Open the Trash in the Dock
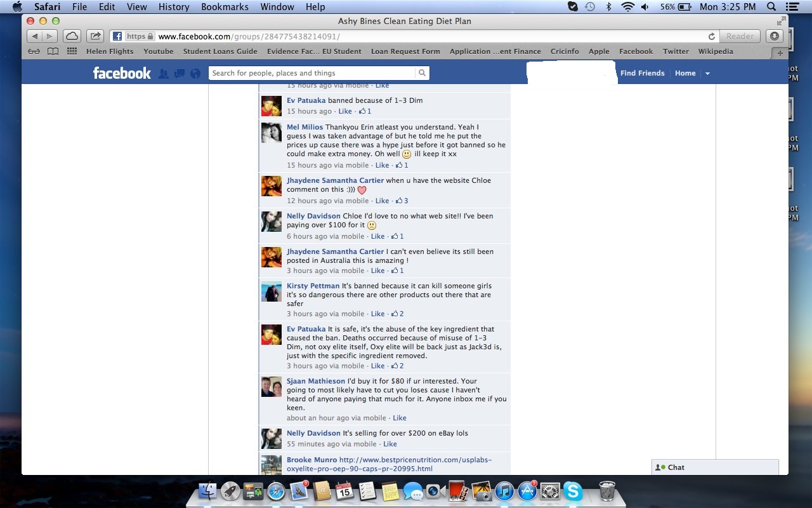Screen dimensions: 812x508 (x=607, y=490)
